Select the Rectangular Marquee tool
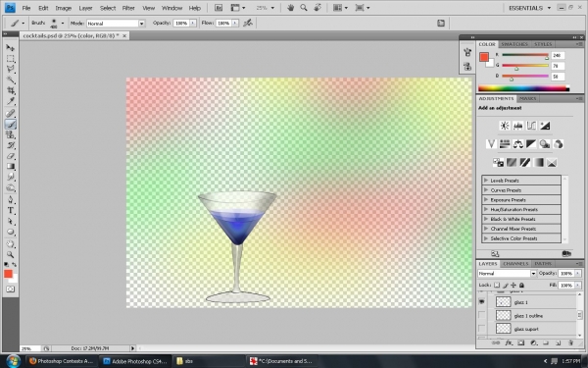The height and width of the screenshot is (368, 588). click(x=10, y=59)
